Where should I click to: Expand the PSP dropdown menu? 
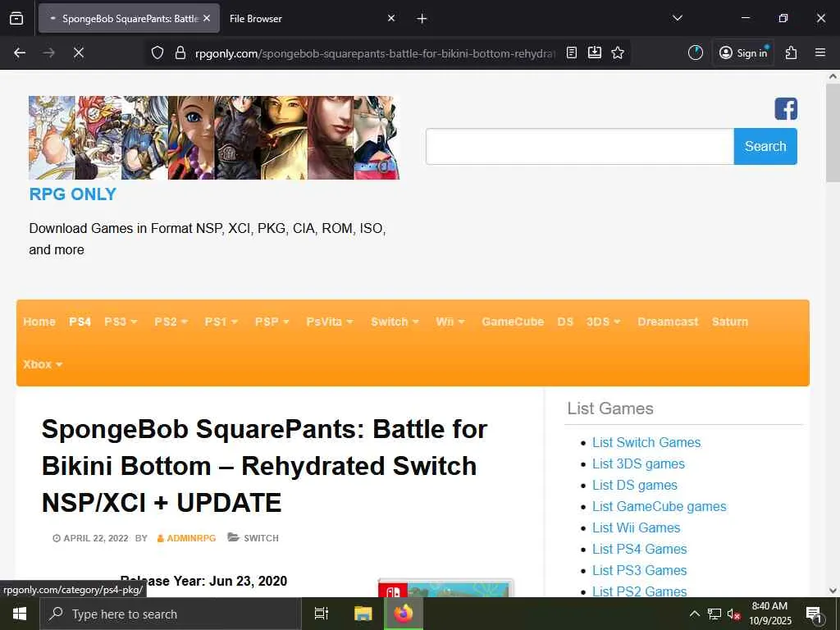pyautogui.click(x=272, y=322)
